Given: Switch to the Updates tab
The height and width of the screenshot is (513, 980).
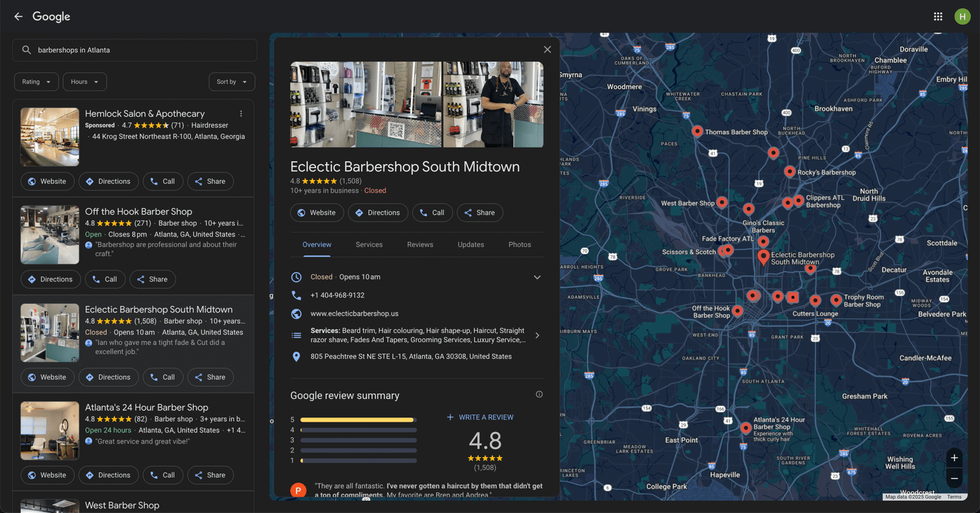Looking at the screenshot, I should point(471,245).
